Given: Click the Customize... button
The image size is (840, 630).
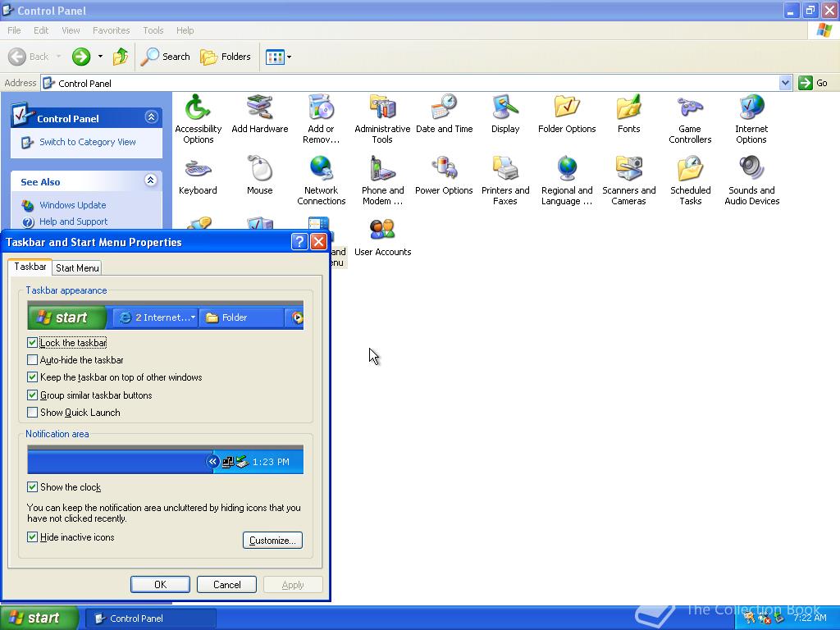Looking at the screenshot, I should point(272,540).
